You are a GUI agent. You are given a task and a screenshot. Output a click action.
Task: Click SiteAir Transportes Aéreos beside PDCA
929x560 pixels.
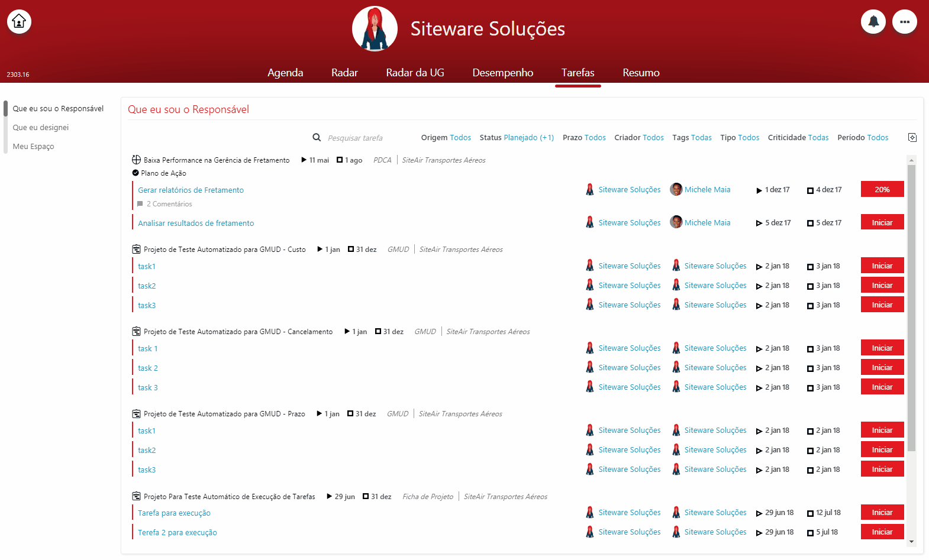pos(444,160)
